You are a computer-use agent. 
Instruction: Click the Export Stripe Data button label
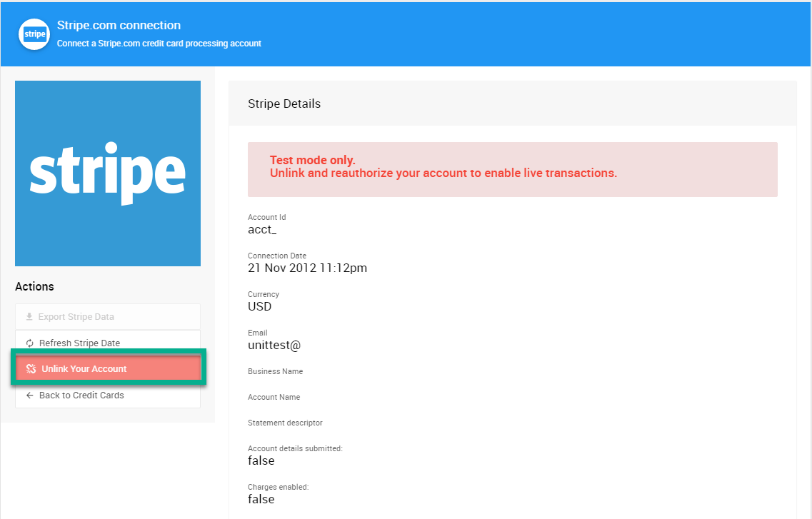tap(76, 317)
